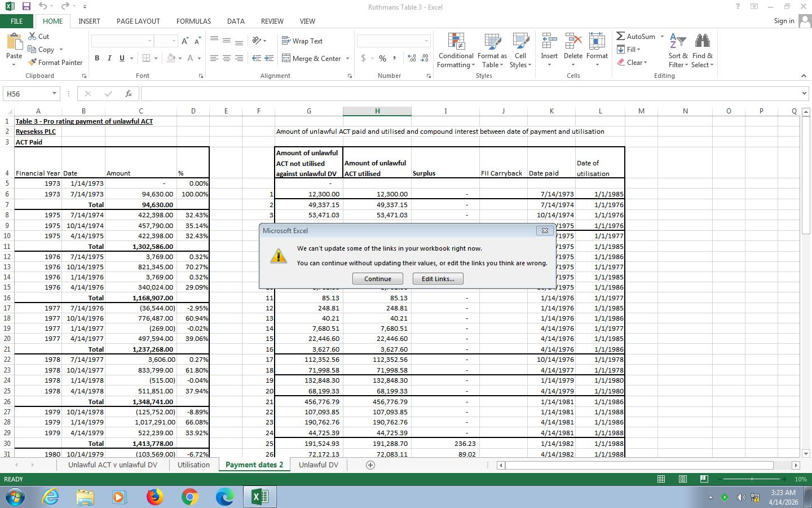812x508 pixels.
Task: Click the new sheet plus icon
Action: (370, 465)
